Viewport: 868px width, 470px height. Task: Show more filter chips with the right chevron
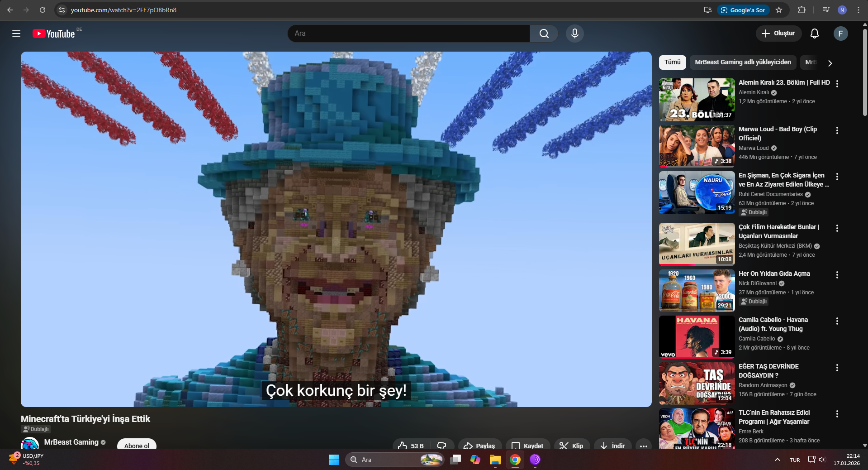pyautogui.click(x=830, y=63)
